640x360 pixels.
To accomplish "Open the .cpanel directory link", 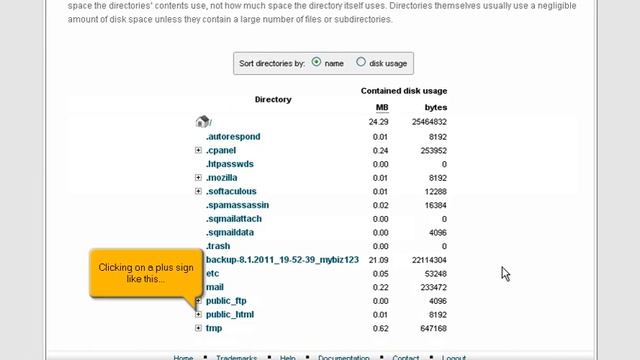I will coord(221,150).
